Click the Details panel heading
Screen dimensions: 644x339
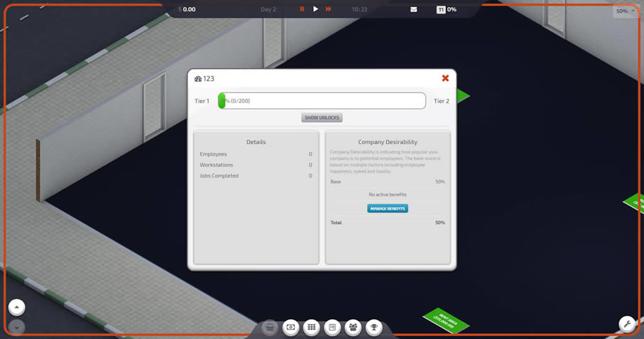[x=256, y=141]
